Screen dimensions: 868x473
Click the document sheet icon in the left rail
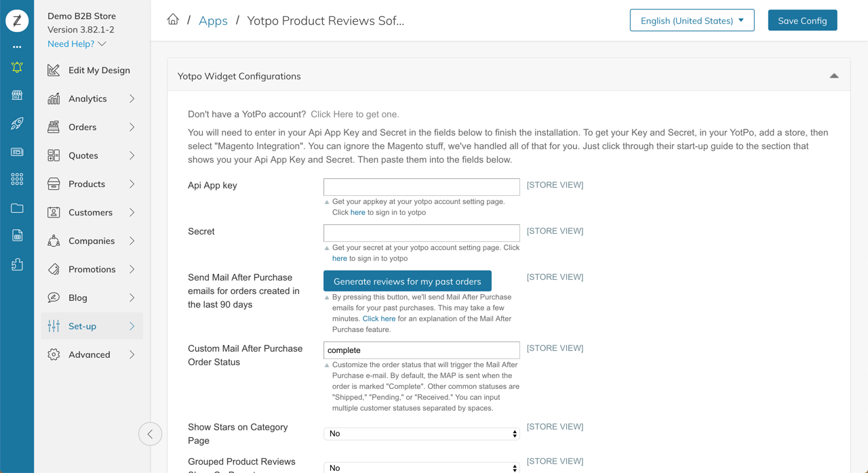(17, 236)
